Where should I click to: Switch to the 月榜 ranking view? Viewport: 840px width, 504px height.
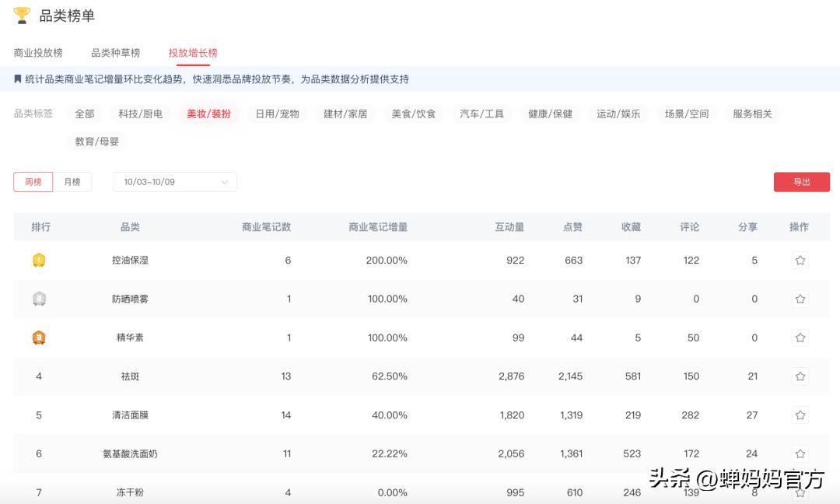click(73, 181)
